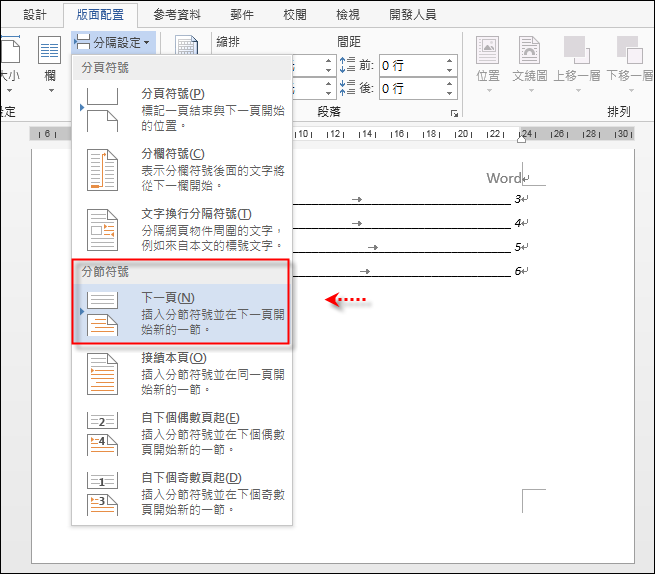Open the 分隔設定 breaks dropdown
Viewport: 655px width, 574px height.
(x=113, y=42)
